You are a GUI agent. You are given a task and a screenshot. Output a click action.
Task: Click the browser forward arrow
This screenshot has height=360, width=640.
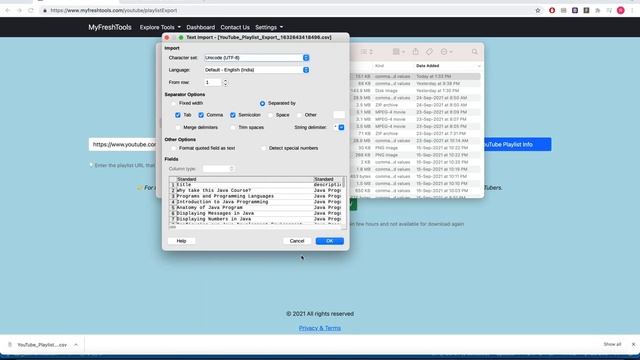(x=19, y=10)
